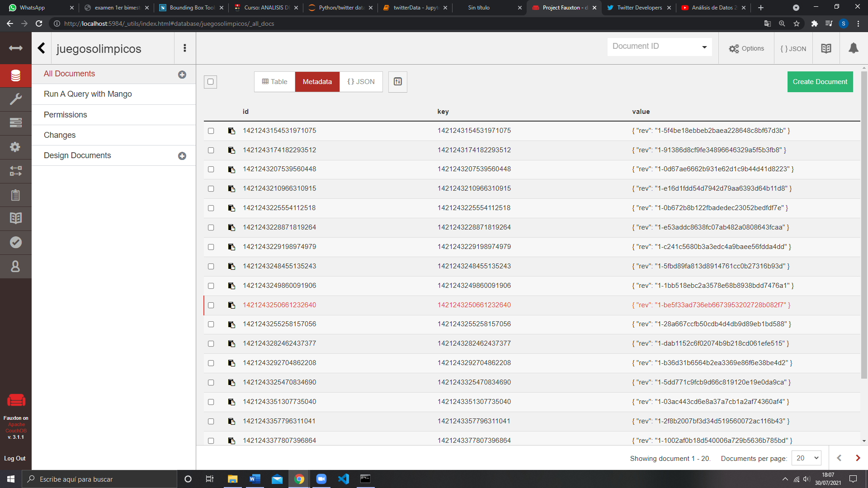Copy document ID 1421243154531971075 icon
The image size is (868, 488).
coord(231,131)
